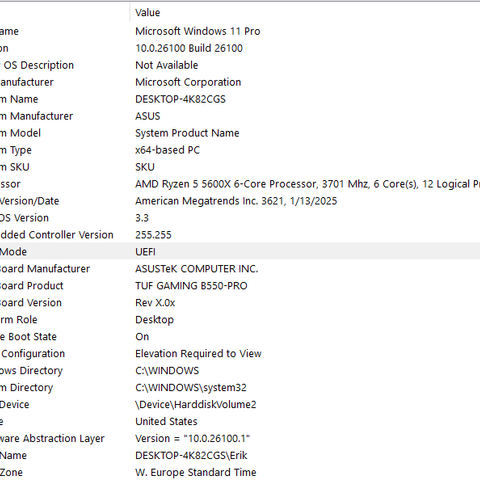The width and height of the screenshot is (480, 480).
Task: Click the Not Available value
Action: click(x=167, y=65)
